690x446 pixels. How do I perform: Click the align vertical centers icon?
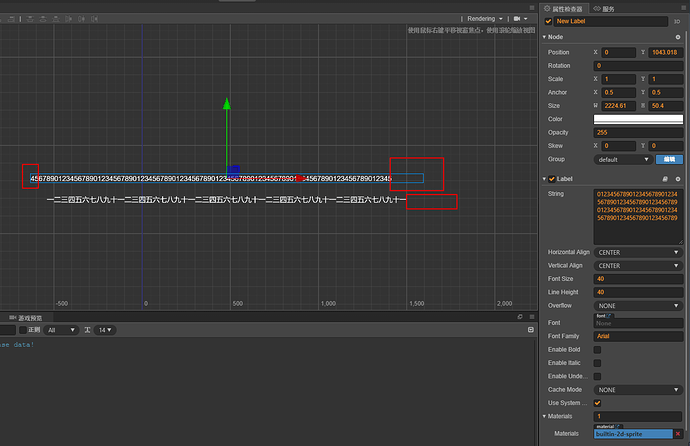point(43,19)
